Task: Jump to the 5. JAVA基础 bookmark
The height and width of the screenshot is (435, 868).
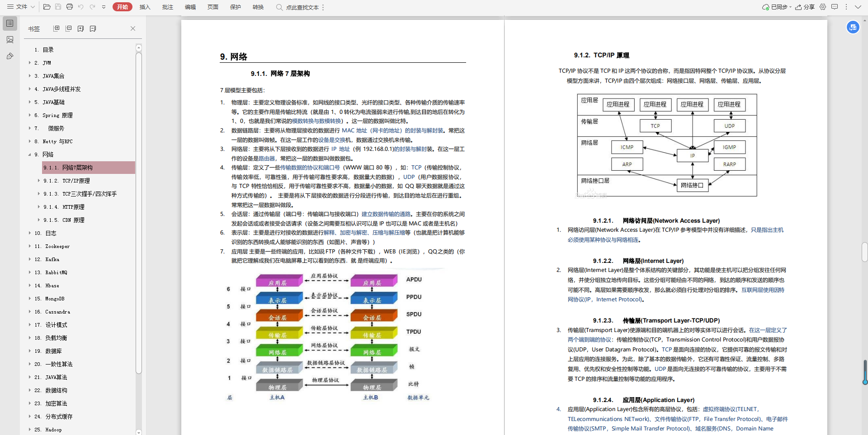Action: coord(50,102)
